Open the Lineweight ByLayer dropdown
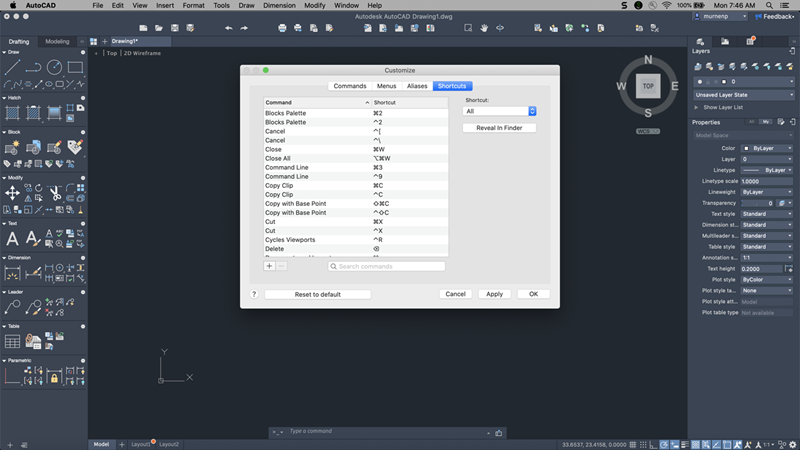Image resolution: width=800 pixels, height=450 pixels. point(767,192)
